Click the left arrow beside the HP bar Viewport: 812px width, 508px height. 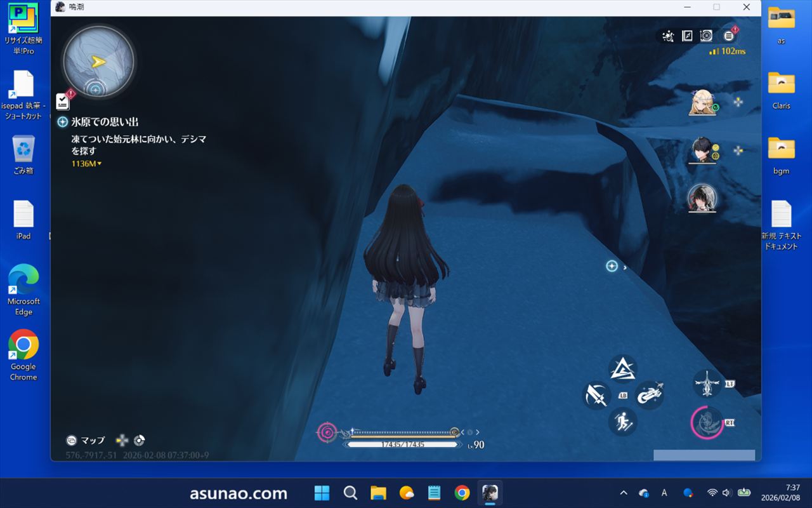pyautogui.click(x=462, y=432)
